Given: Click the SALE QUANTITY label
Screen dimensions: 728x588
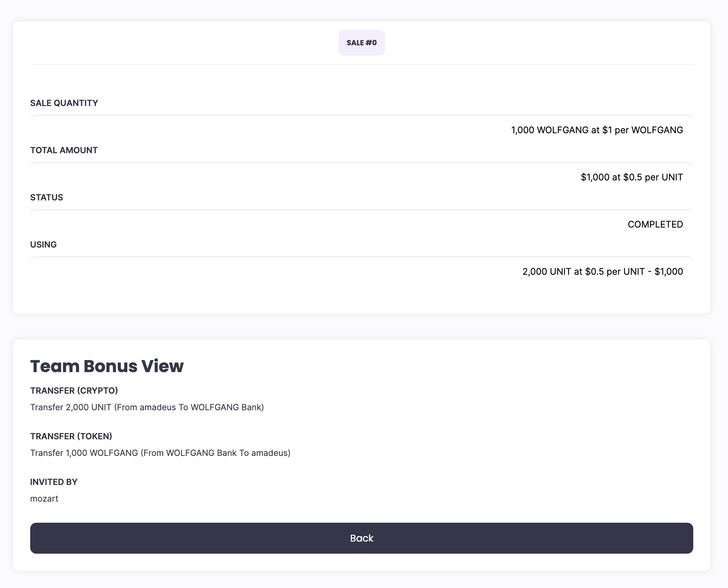Looking at the screenshot, I should (64, 103).
